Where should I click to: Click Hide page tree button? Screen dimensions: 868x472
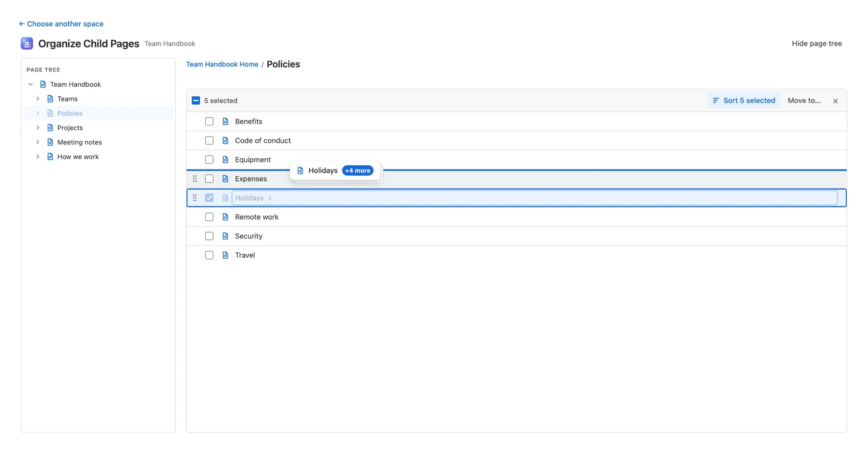click(x=817, y=43)
